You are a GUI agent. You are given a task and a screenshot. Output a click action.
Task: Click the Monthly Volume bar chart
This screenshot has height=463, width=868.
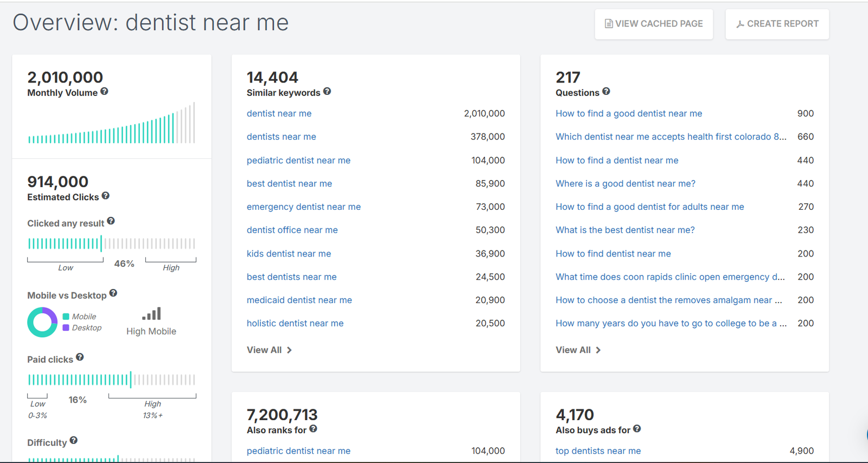click(111, 124)
